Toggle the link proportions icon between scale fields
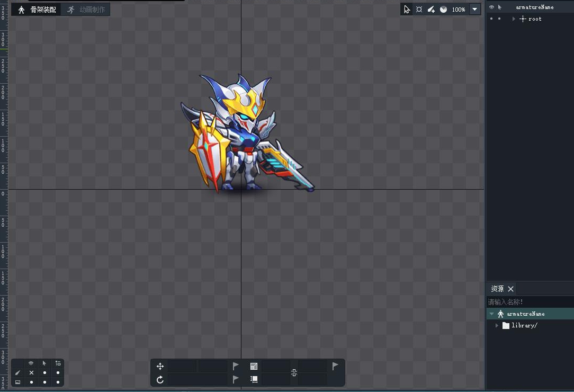This screenshot has height=392, width=574. click(294, 373)
